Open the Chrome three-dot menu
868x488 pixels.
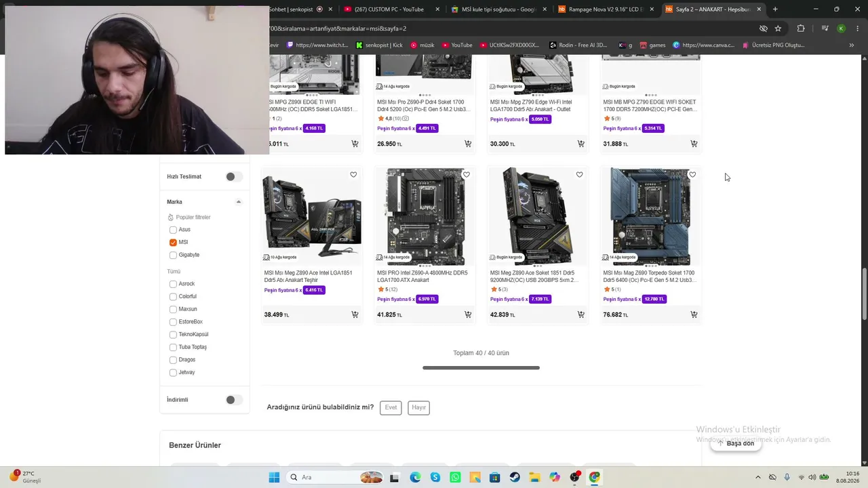(x=856, y=28)
